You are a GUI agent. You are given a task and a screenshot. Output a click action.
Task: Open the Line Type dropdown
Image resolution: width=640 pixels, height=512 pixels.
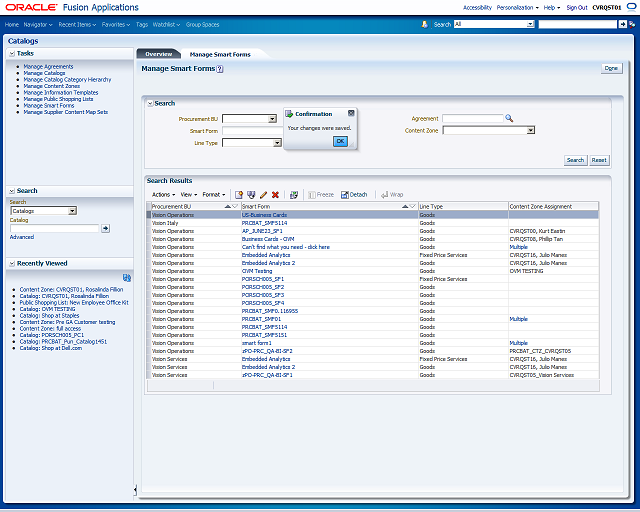point(277,143)
